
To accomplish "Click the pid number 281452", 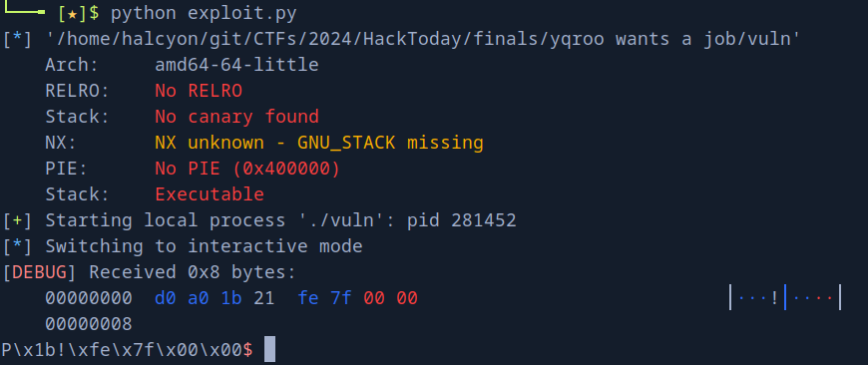I will tap(483, 220).
